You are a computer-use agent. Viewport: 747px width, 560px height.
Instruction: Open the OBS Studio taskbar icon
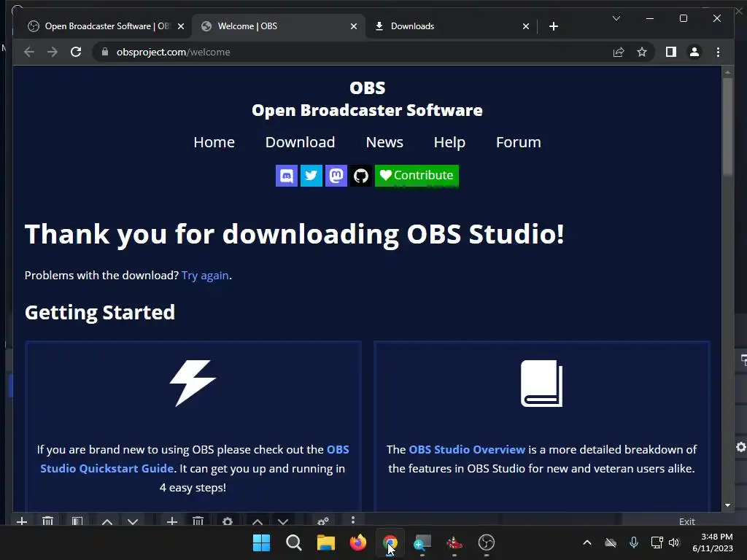coord(487,542)
